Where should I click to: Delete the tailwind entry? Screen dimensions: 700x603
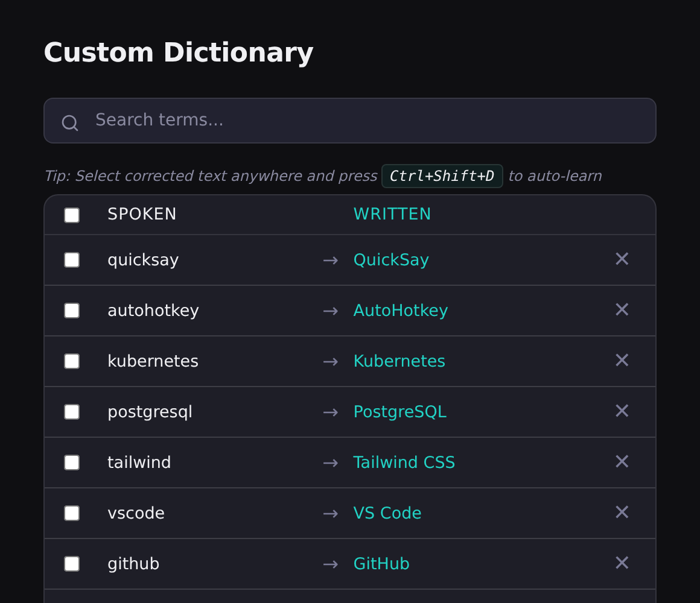click(x=622, y=461)
